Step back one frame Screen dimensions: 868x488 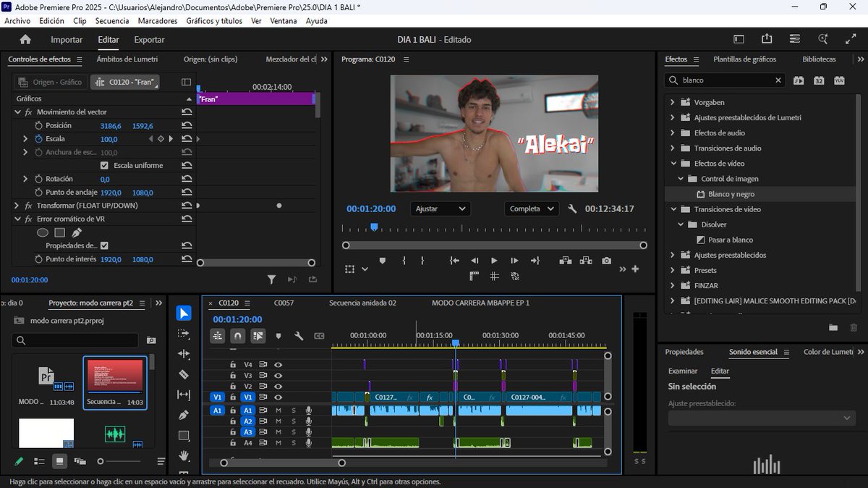click(x=475, y=261)
